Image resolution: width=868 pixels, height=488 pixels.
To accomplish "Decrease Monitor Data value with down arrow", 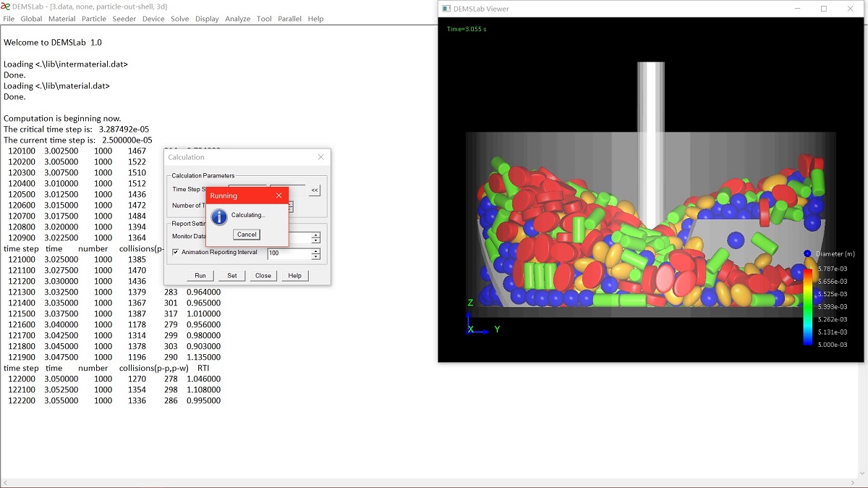I will pyautogui.click(x=315, y=240).
